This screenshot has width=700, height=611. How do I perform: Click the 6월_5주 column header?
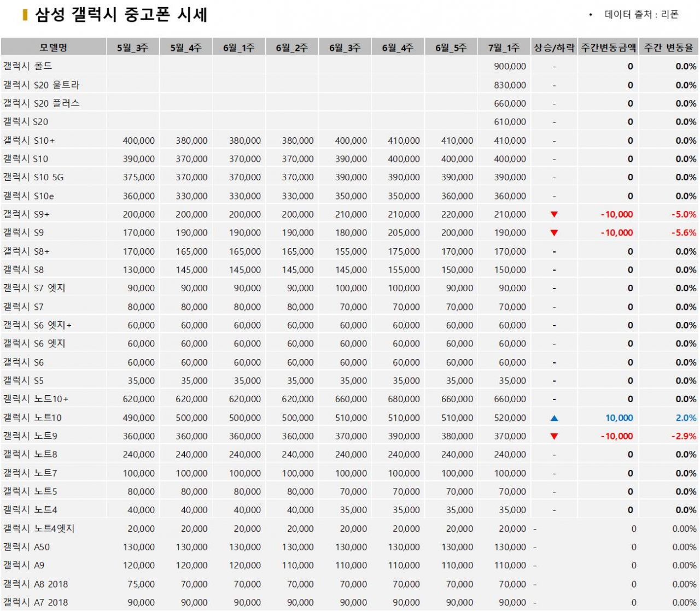click(x=451, y=48)
